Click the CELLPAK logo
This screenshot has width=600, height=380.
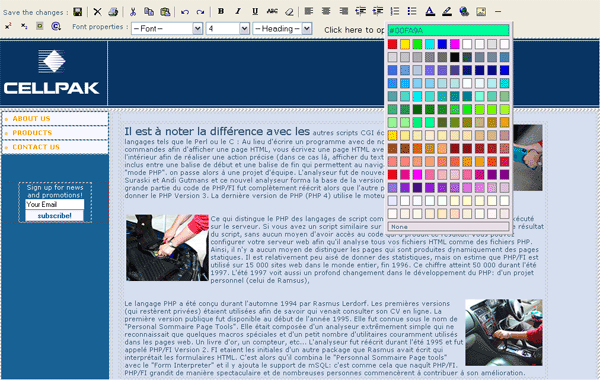52,72
